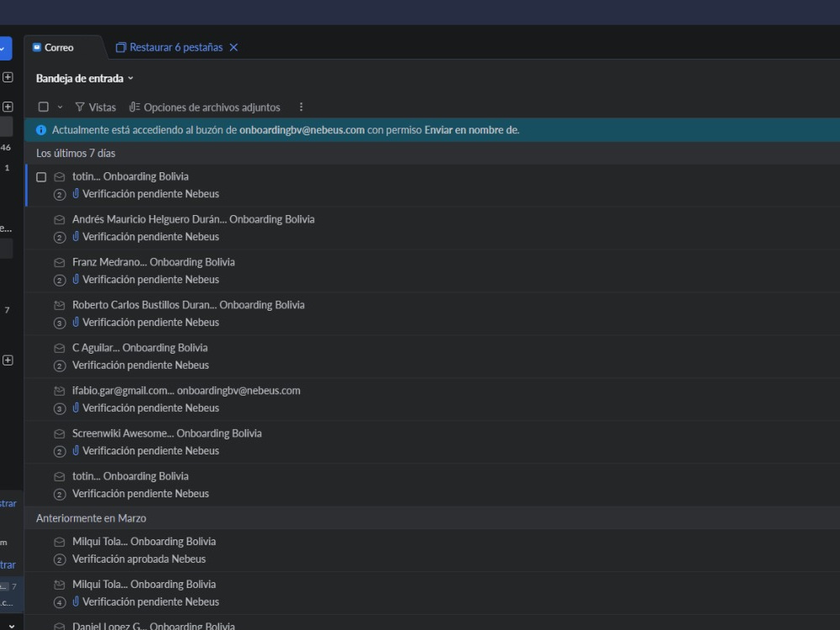The image size is (840, 630).
Task: Close the Restaurar 6 pestañas notice
Action: [x=234, y=48]
